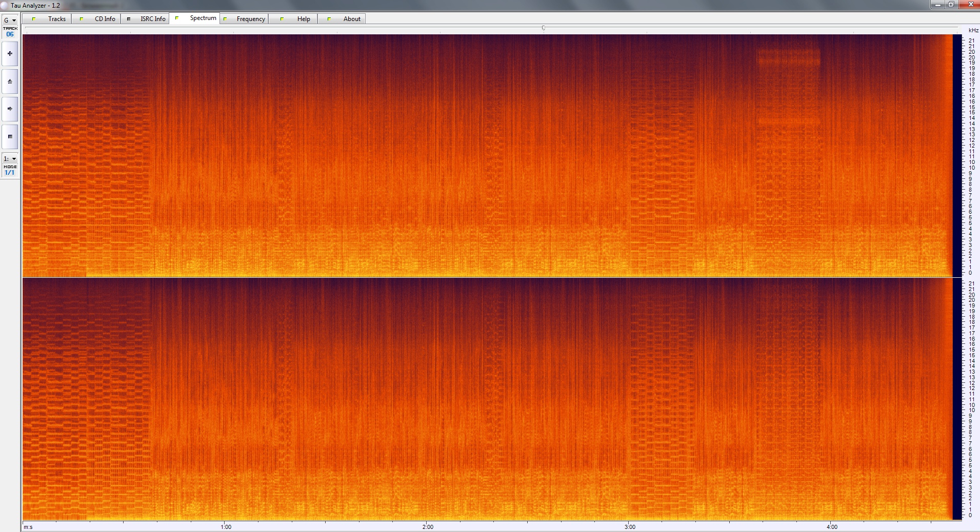Open the drive letter G dropdown
Image resolution: width=980 pixels, height=532 pixels.
click(10, 21)
